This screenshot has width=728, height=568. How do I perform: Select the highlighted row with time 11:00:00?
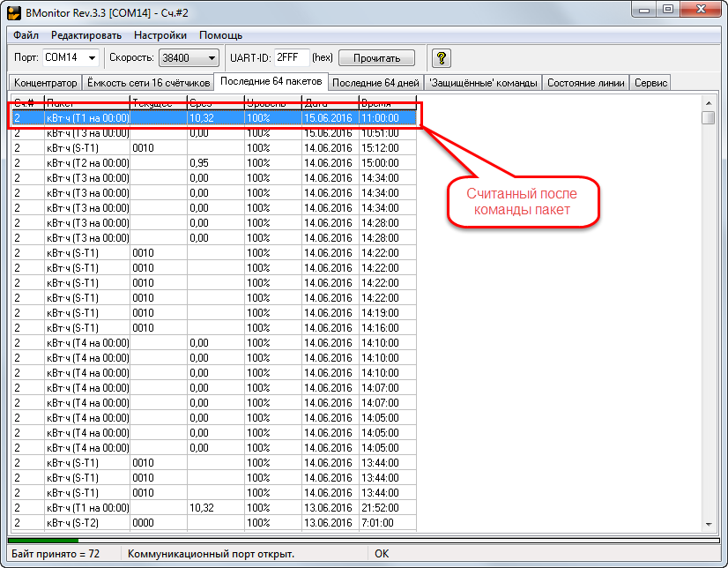[x=213, y=118]
